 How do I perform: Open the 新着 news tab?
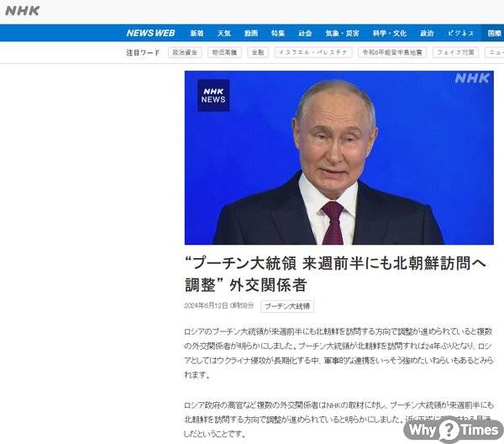tap(197, 33)
